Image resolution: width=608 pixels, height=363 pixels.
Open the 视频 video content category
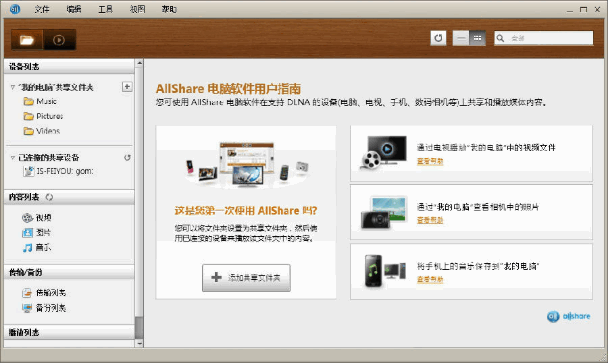(x=37, y=218)
